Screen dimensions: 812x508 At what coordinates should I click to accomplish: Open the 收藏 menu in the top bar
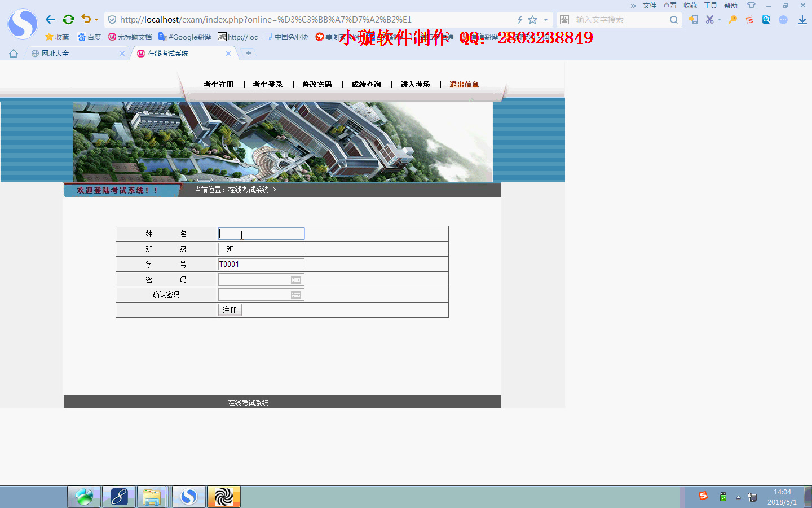click(690, 6)
